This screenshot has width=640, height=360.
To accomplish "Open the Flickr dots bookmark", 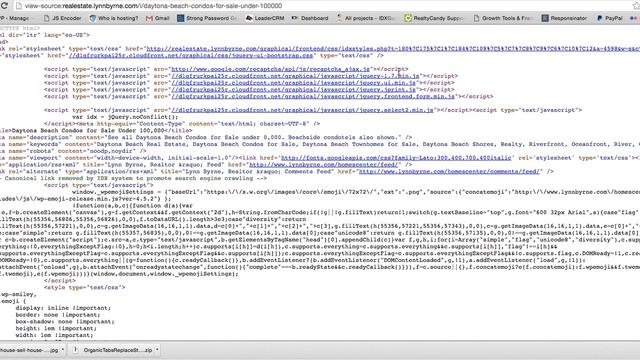I will pyautogui.click(x=634, y=18).
